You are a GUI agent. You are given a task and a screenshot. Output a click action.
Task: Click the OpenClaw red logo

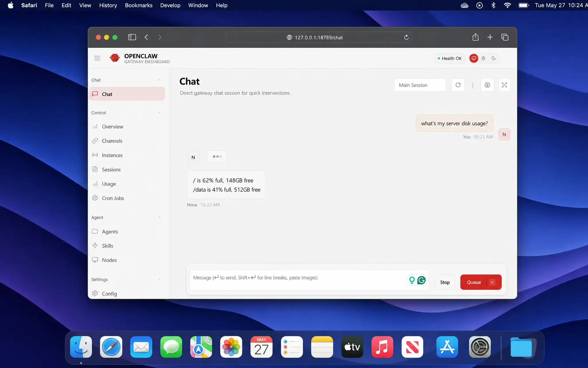click(115, 58)
